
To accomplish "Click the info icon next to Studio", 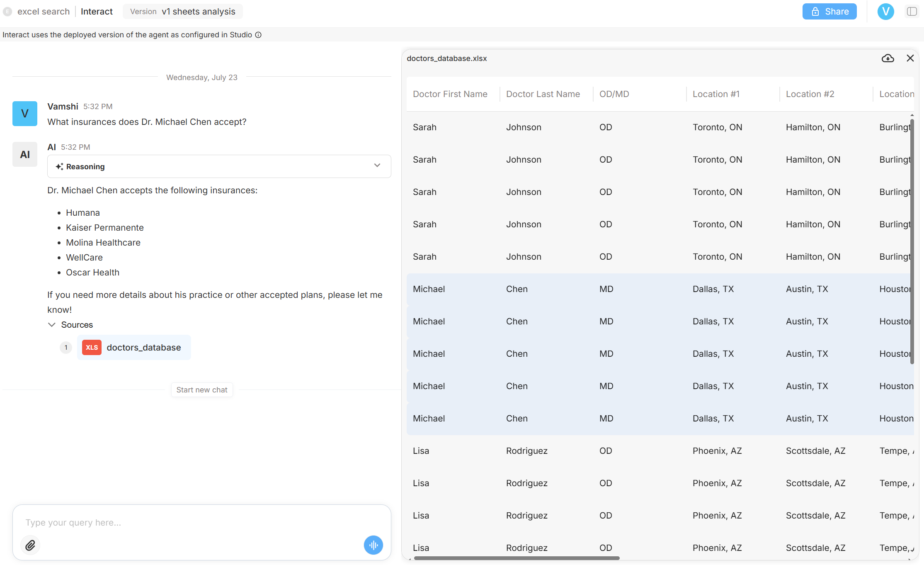I will click(x=258, y=35).
